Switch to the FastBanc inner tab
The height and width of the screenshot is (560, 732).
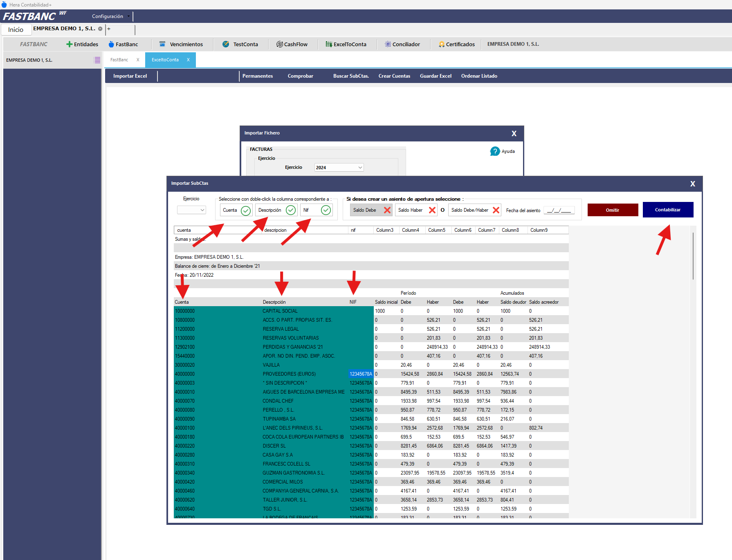(x=119, y=60)
